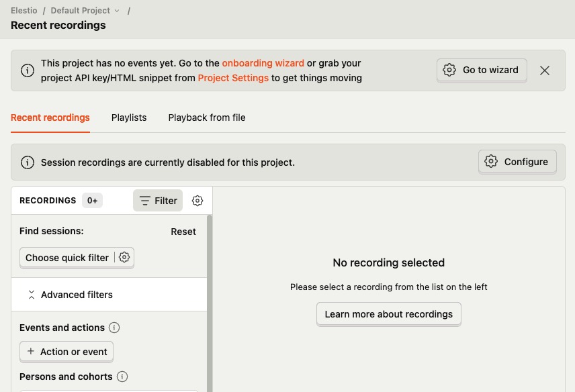Click Learn more about recordings button
The height and width of the screenshot is (392, 575).
[389, 314]
